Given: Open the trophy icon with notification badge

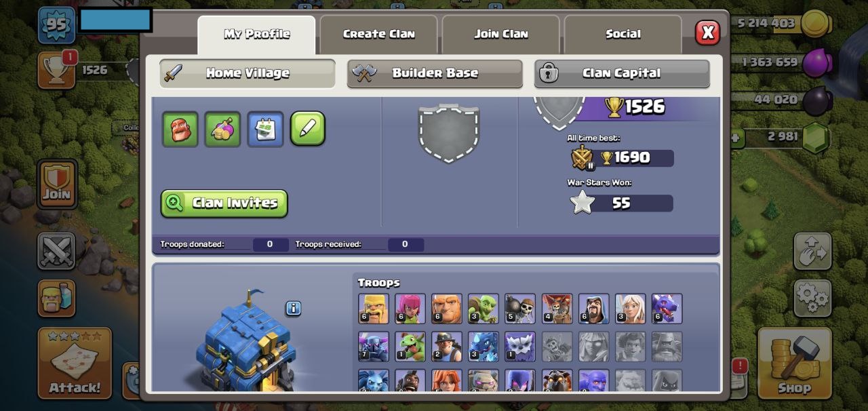Looking at the screenshot, I should 57,70.
